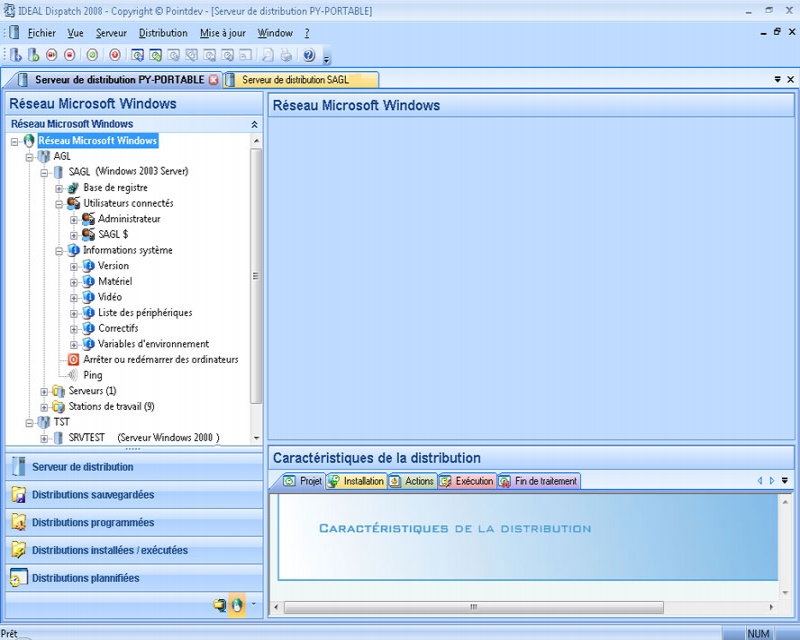Click the red circle toolbar icon after the green one

click(x=115, y=55)
